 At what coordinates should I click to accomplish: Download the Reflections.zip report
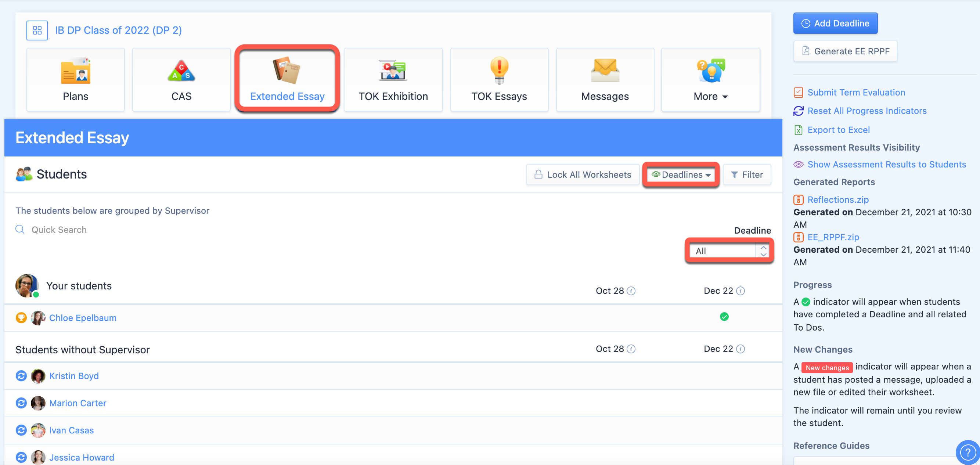838,199
